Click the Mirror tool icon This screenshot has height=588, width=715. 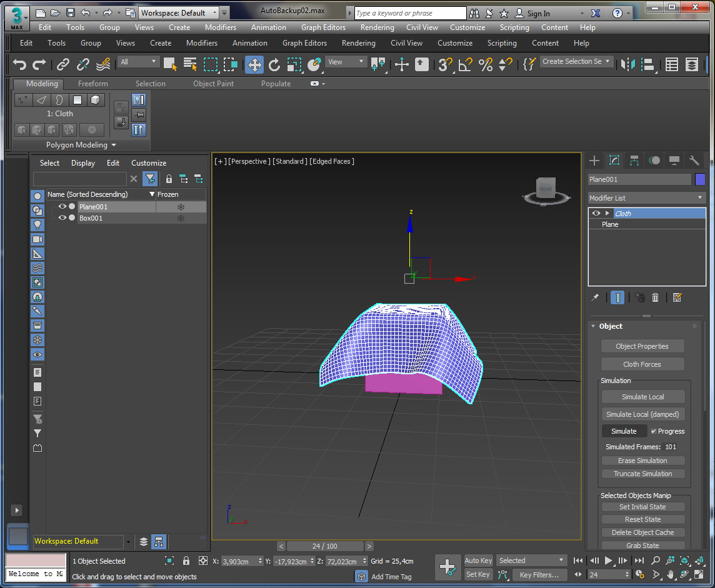pyautogui.click(x=627, y=64)
